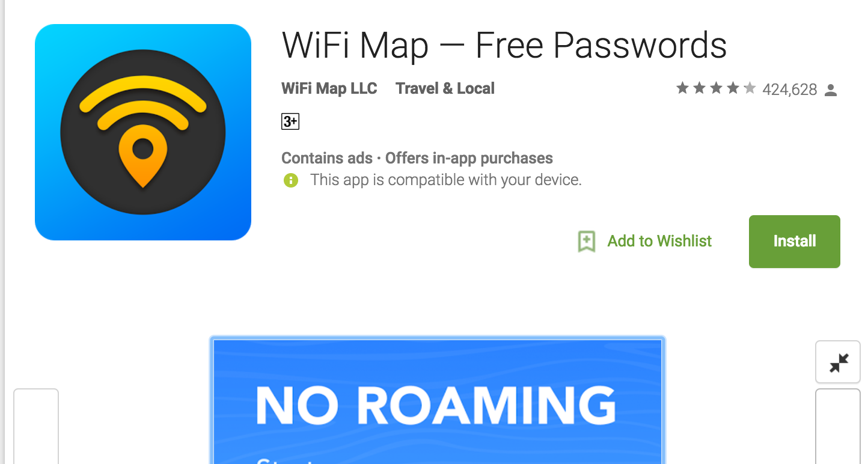Click the person icon beside rating count
Viewport: 868px width, 464px height.
tap(831, 90)
